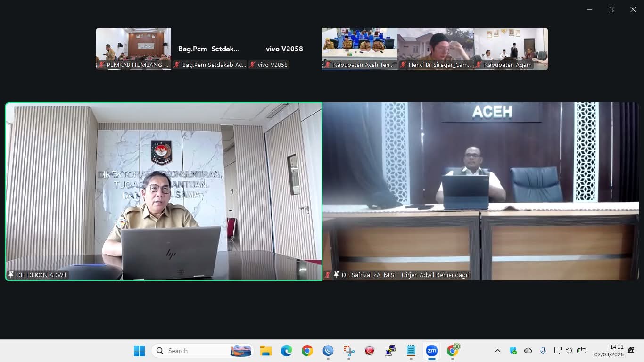Open the Notepad taskbar icon
The image size is (644, 362).
[x=411, y=351]
